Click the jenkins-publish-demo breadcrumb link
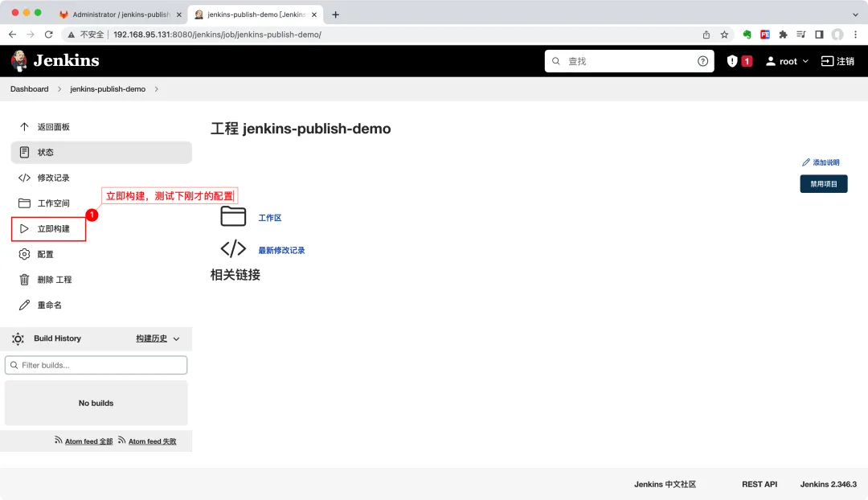Viewport: 868px width, 500px height. pos(108,89)
